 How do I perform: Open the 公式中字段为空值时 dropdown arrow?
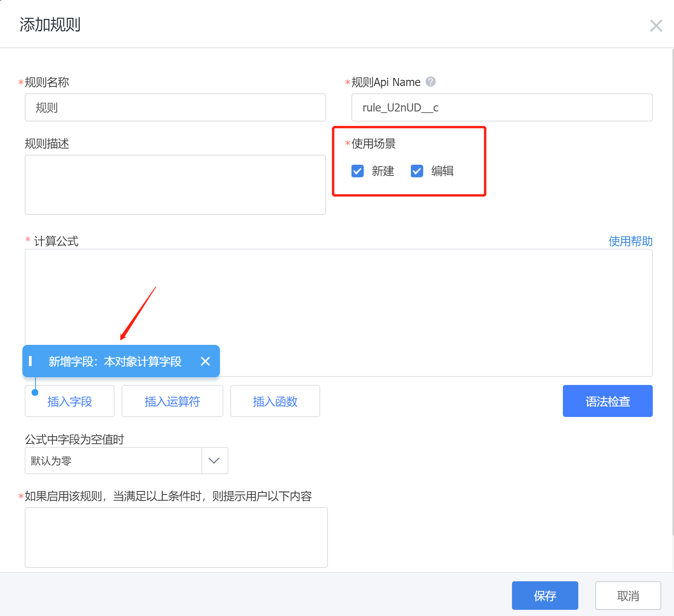214,461
